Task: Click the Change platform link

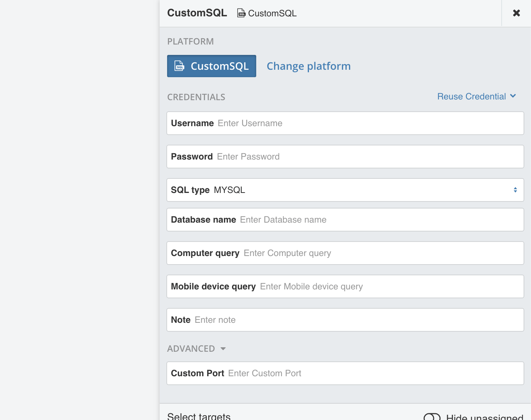Action: pos(309,66)
